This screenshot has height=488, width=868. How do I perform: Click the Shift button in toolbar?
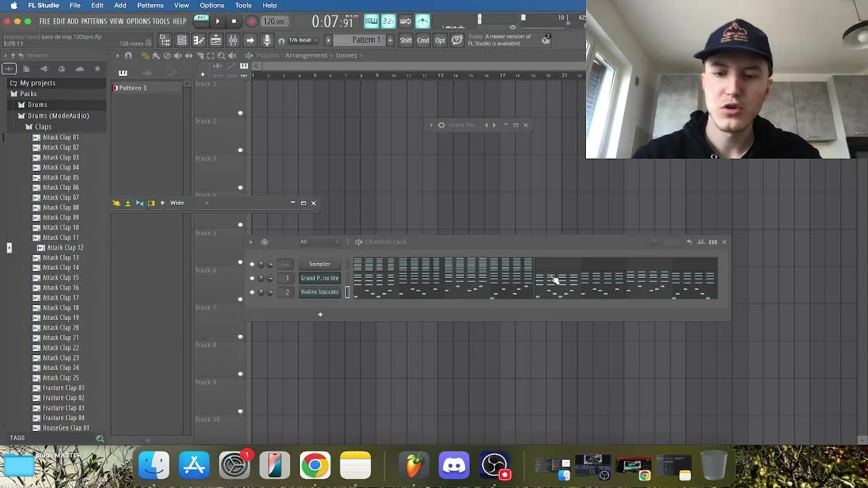pyautogui.click(x=406, y=41)
